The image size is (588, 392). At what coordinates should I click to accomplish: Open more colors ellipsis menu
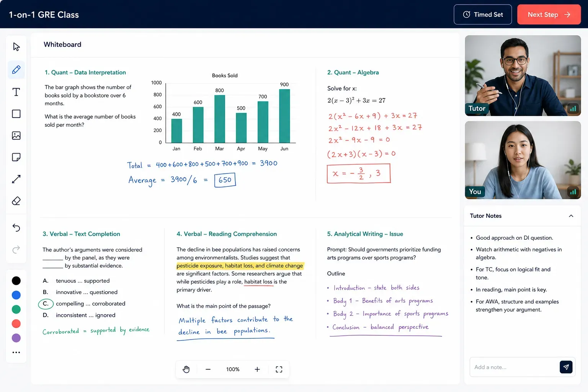click(x=16, y=353)
